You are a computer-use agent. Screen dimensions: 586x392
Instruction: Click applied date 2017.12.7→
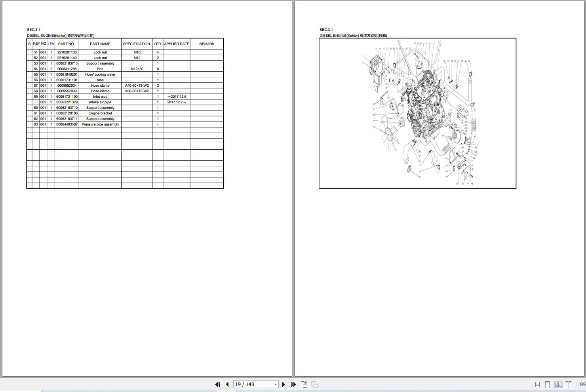coord(177,102)
